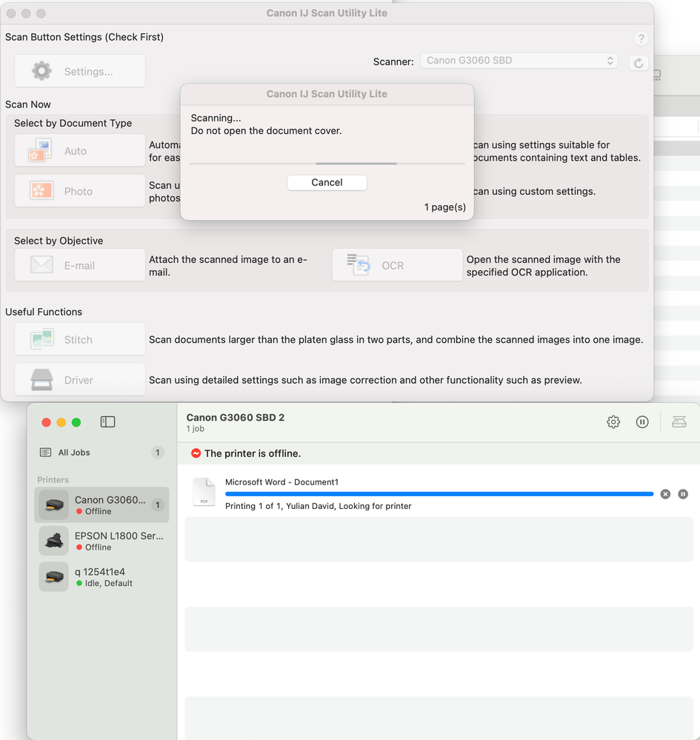Cancel the ongoing scan

pos(327,182)
